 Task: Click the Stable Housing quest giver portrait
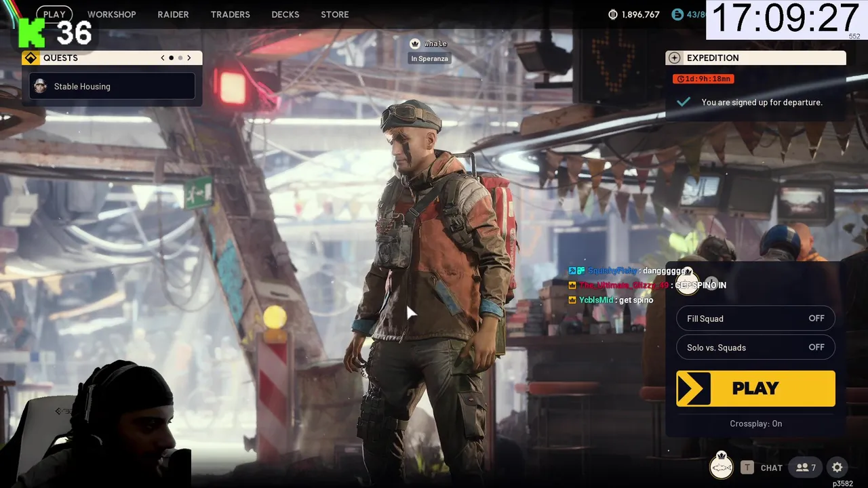(x=41, y=86)
